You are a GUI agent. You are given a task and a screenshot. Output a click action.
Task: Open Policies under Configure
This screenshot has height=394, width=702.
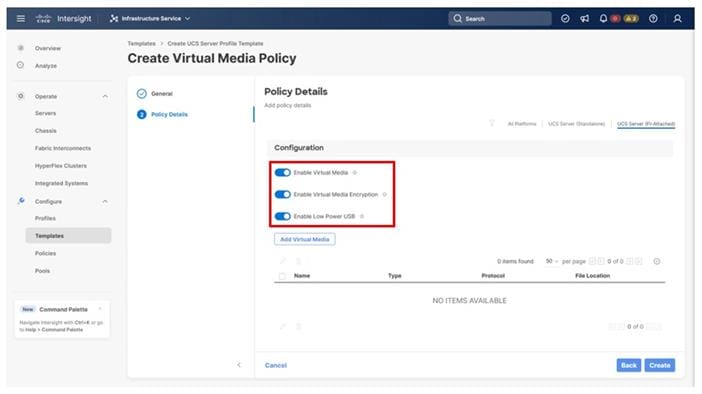click(45, 253)
